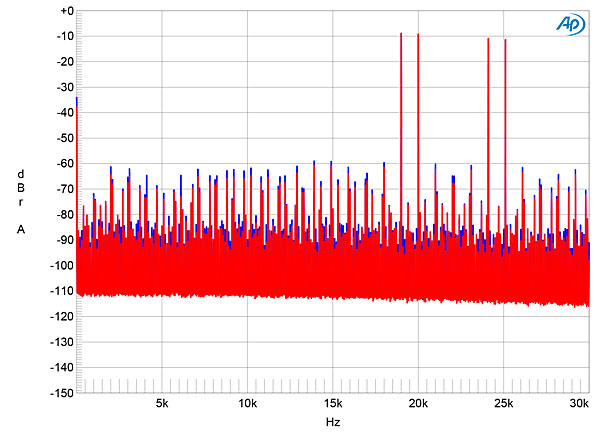Image resolution: width=600 pixels, height=437 pixels.
Task: Click the 25k frequency label
Action: click(x=505, y=404)
